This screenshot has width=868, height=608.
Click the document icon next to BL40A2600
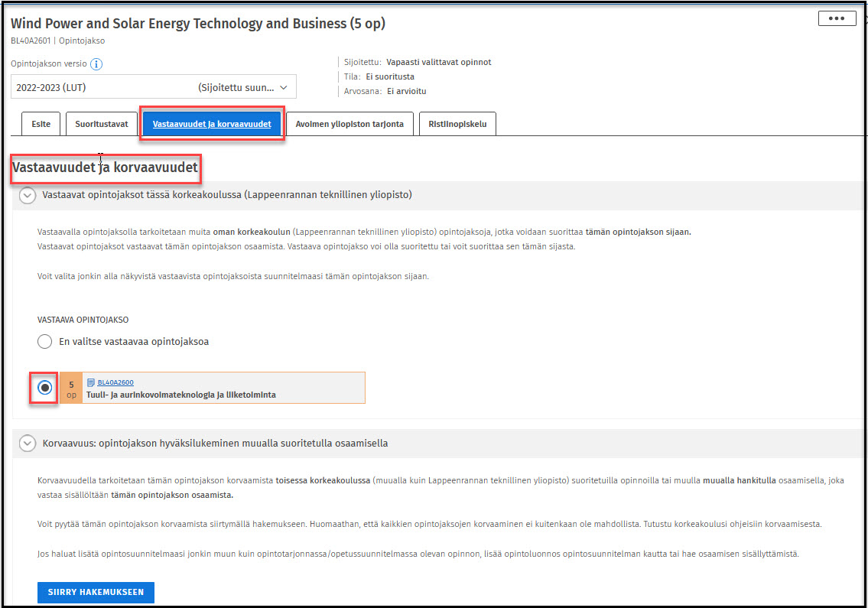91,382
